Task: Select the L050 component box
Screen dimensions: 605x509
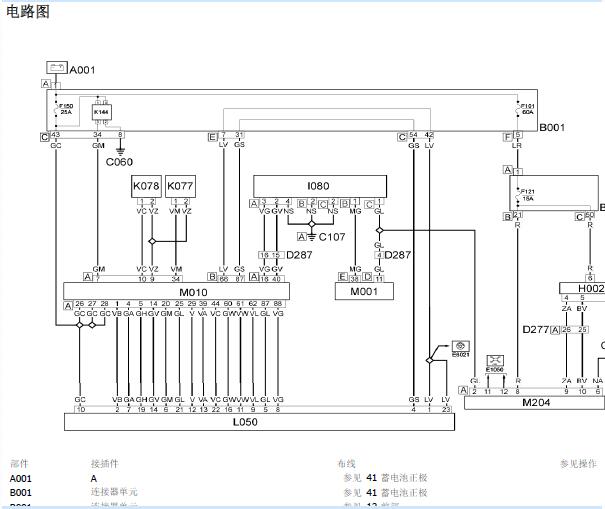Action: coord(259,422)
